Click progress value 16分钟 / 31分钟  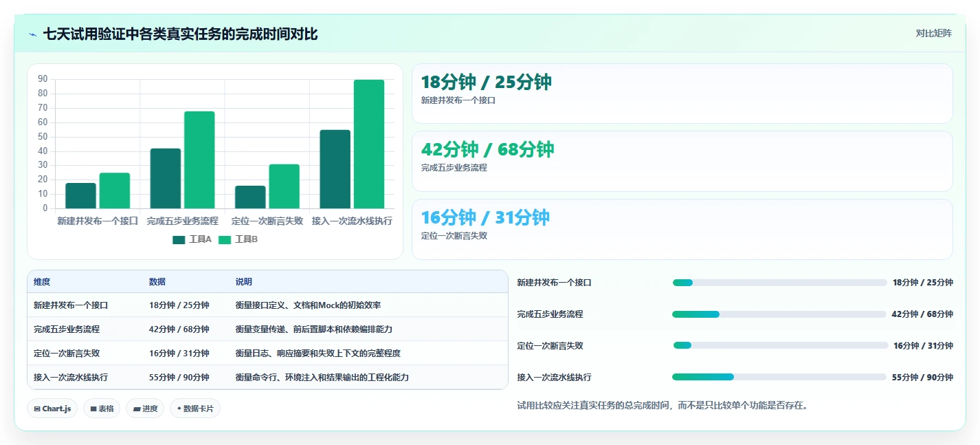coord(924,346)
